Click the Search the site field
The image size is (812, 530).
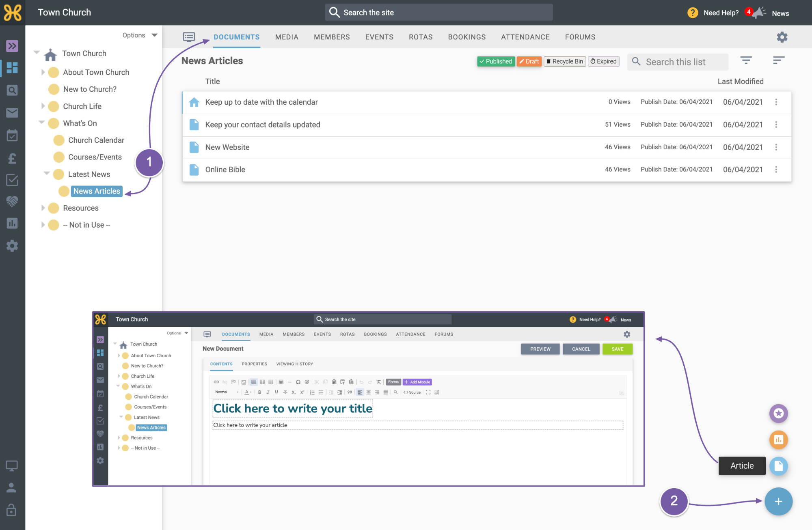click(438, 13)
